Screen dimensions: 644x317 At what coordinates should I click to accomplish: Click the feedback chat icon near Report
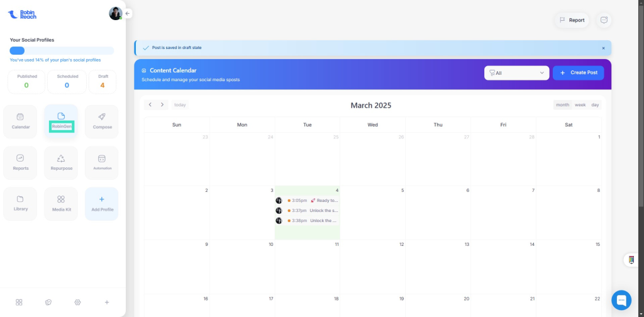click(604, 20)
